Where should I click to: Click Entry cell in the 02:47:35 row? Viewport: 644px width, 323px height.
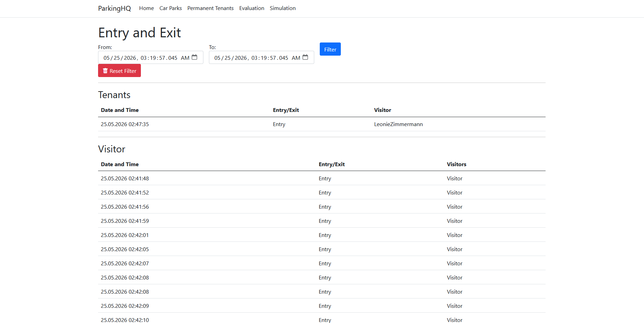pyautogui.click(x=279, y=124)
